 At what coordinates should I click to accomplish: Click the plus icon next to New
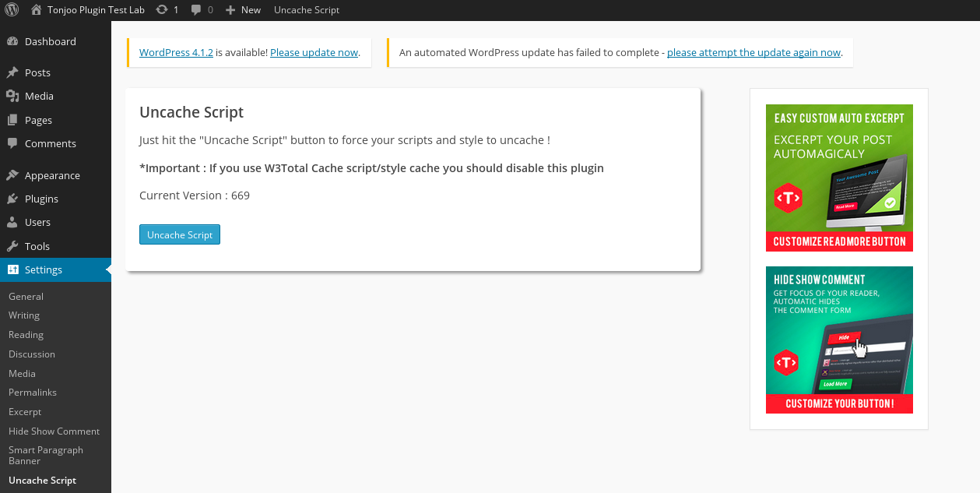[230, 10]
